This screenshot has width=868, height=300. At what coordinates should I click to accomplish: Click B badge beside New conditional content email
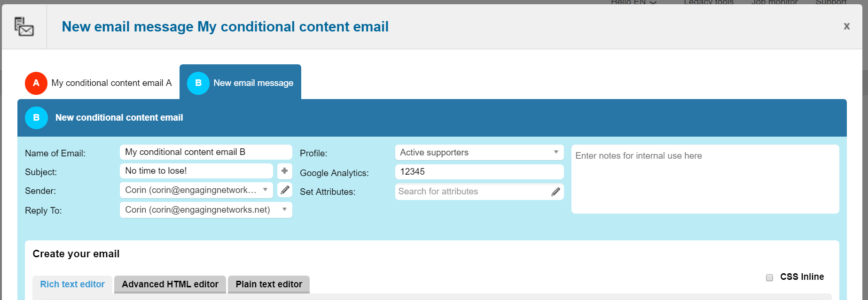[36, 118]
